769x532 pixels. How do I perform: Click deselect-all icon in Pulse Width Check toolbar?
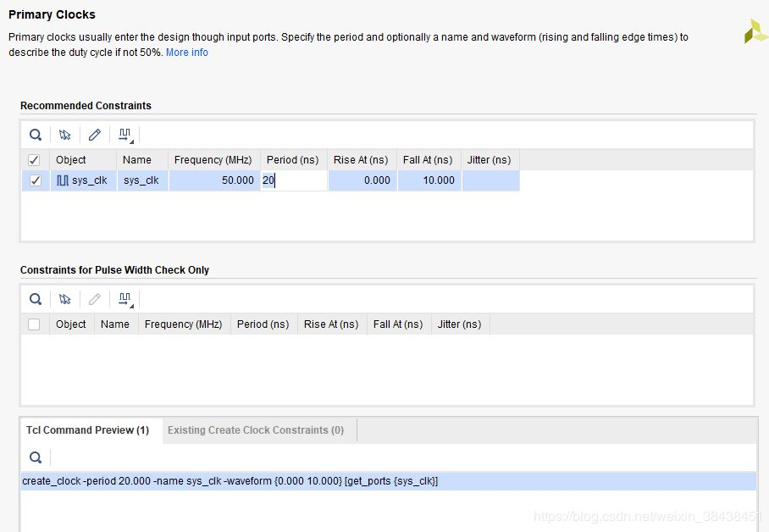point(65,299)
